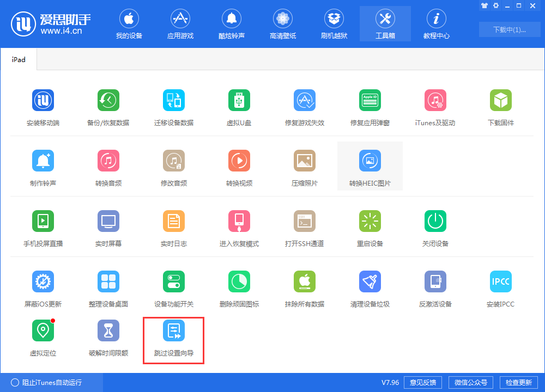Click 进入恢复模式 recovery mode tool
This screenshot has height=392, width=545.
[x=239, y=226]
